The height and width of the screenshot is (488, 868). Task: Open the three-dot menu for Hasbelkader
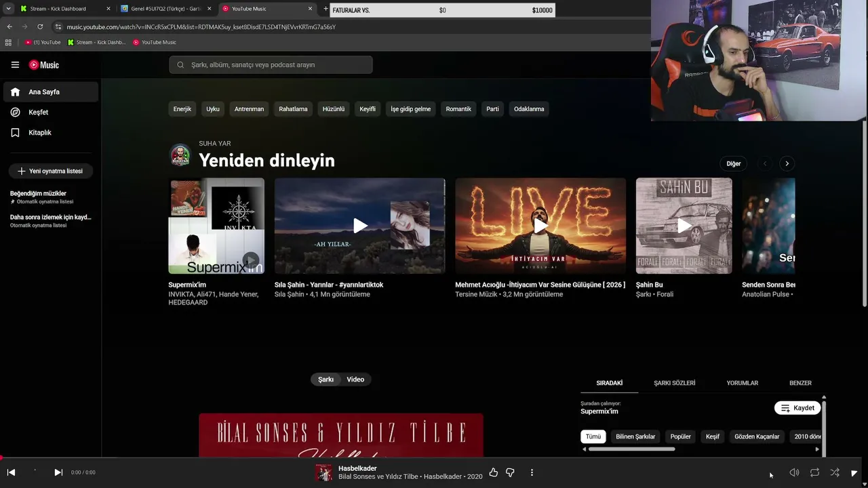(x=532, y=472)
